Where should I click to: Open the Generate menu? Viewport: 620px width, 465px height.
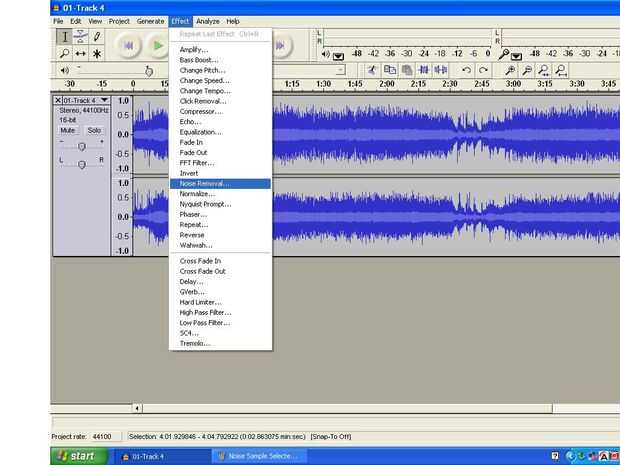(151, 21)
